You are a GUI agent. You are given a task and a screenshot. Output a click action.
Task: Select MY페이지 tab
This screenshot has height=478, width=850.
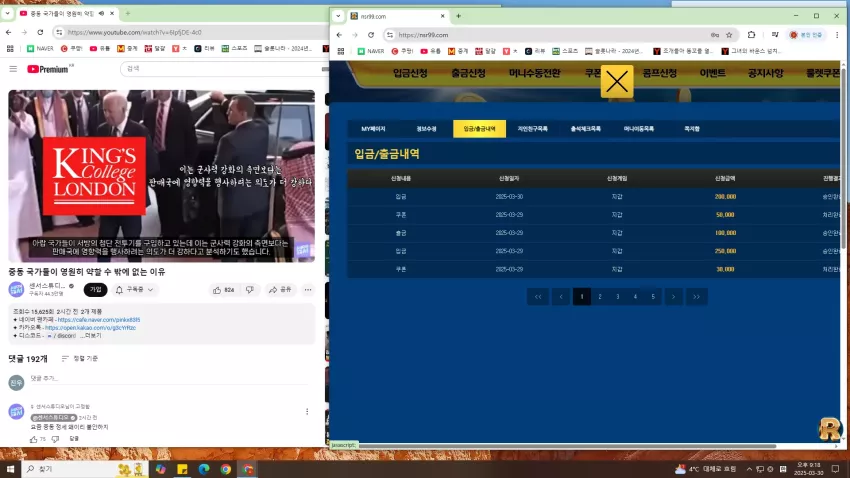[x=373, y=129]
